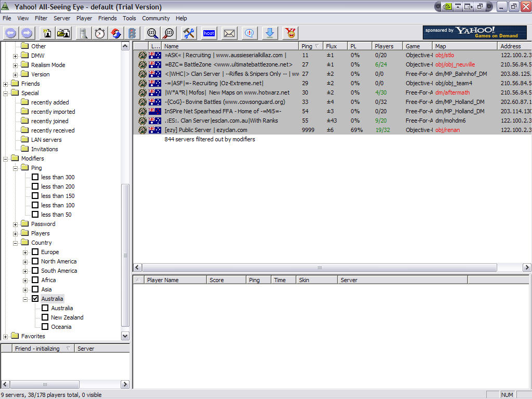The width and height of the screenshot is (532, 399).
Task: Click the speech bubble chat icon
Action: pyautogui.click(x=250, y=33)
